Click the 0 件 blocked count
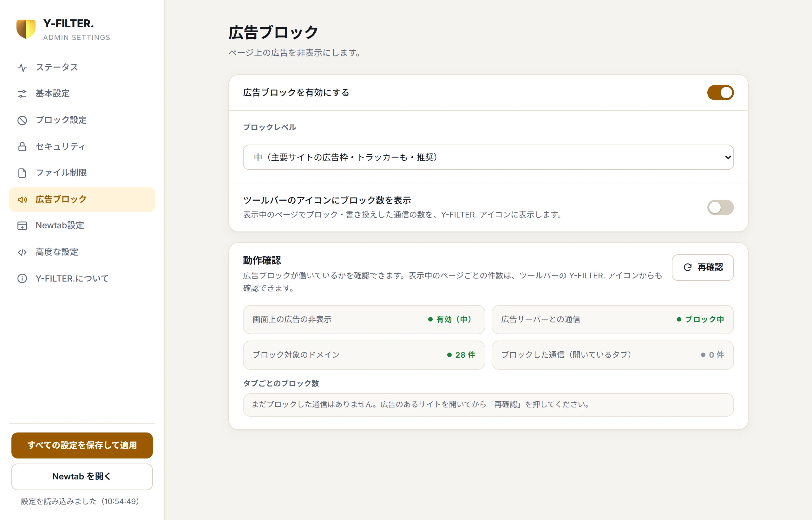Screen dimensions: 812x520 pyautogui.click(x=716, y=355)
